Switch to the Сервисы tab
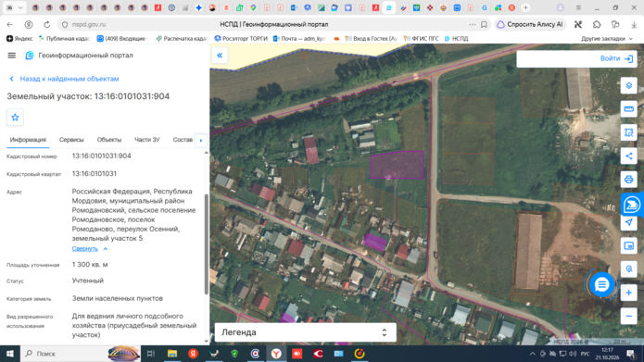This screenshot has height=362, width=644. pyautogui.click(x=71, y=140)
